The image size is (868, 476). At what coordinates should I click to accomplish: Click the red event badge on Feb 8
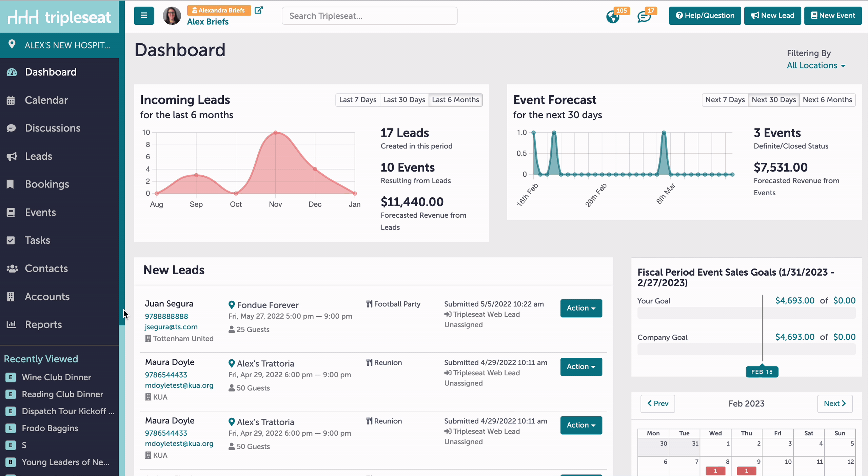pyautogui.click(x=715, y=471)
